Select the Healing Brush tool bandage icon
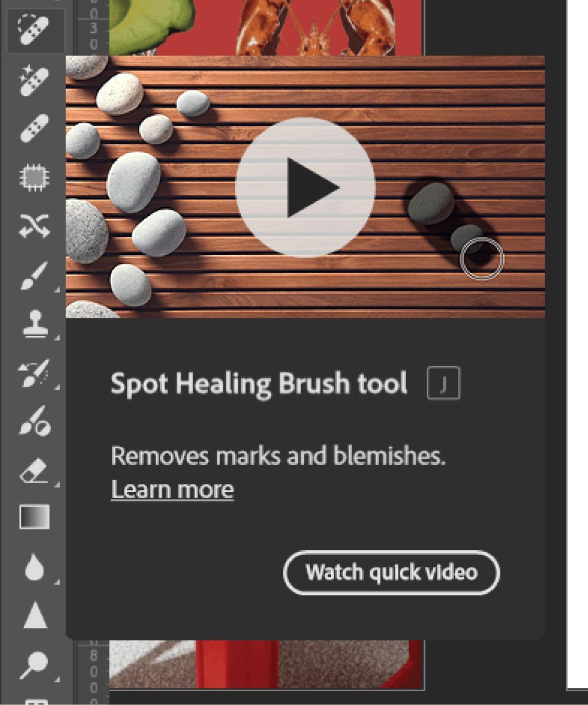Screen dimensions: 588x705 34,128
